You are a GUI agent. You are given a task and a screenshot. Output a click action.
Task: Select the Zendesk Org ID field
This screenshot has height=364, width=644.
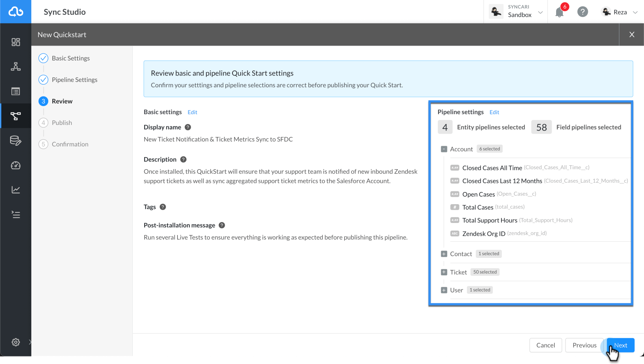pyautogui.click(x=484, y=233)
